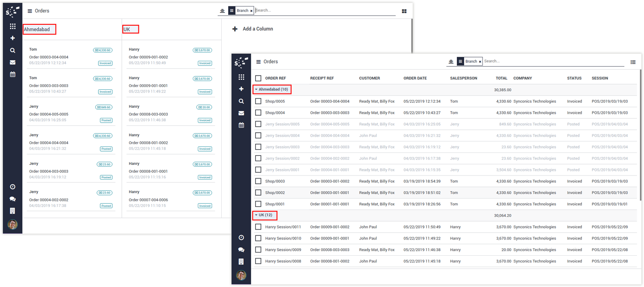Open the clock activity icon in list window
The image size is (644, 287).
[x=241, y=237]
